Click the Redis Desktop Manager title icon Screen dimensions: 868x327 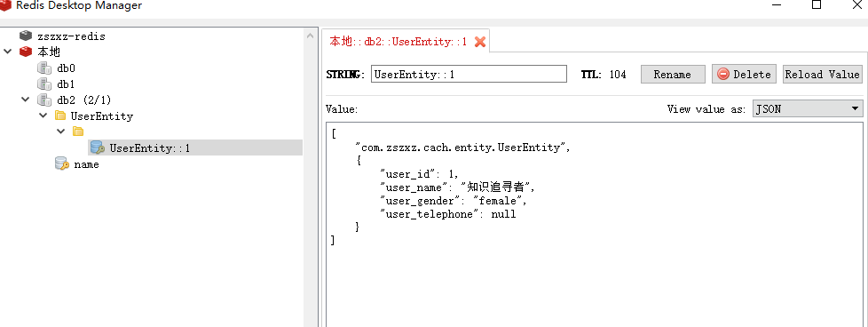5,5
